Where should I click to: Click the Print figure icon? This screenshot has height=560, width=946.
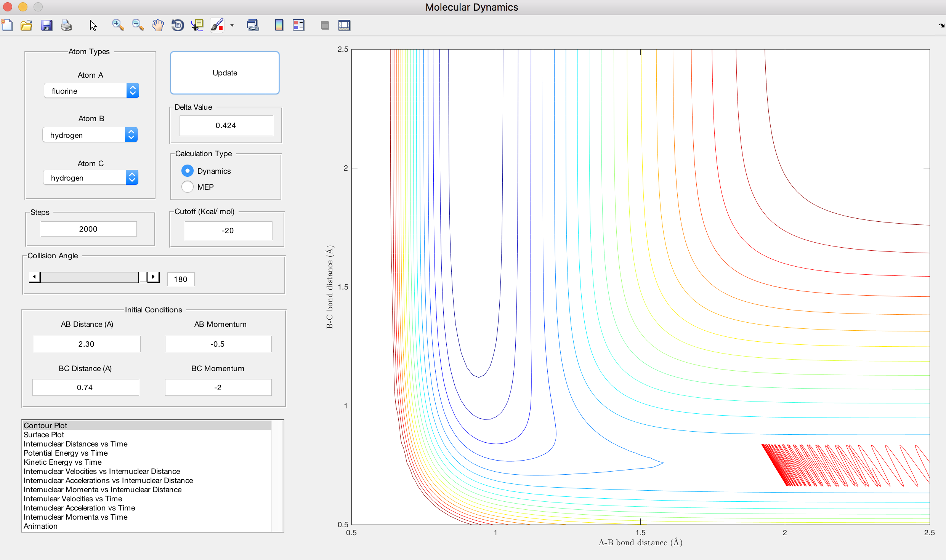[66, 26]
